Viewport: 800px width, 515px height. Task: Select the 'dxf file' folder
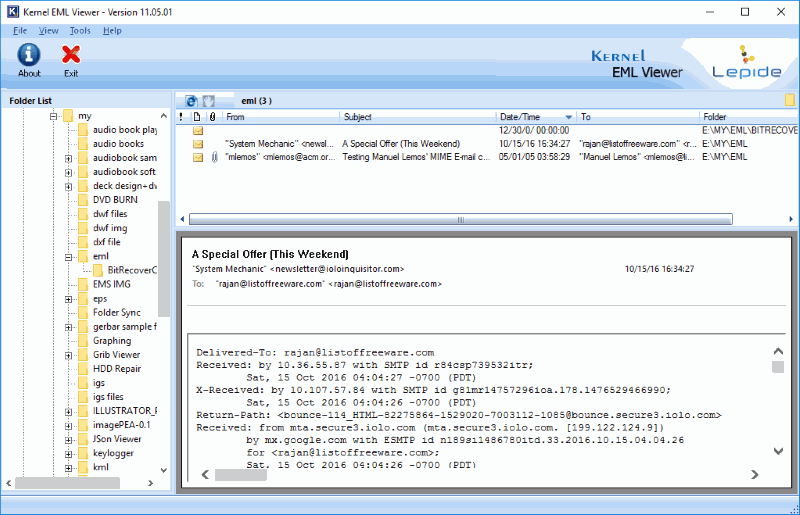point(107,242)
